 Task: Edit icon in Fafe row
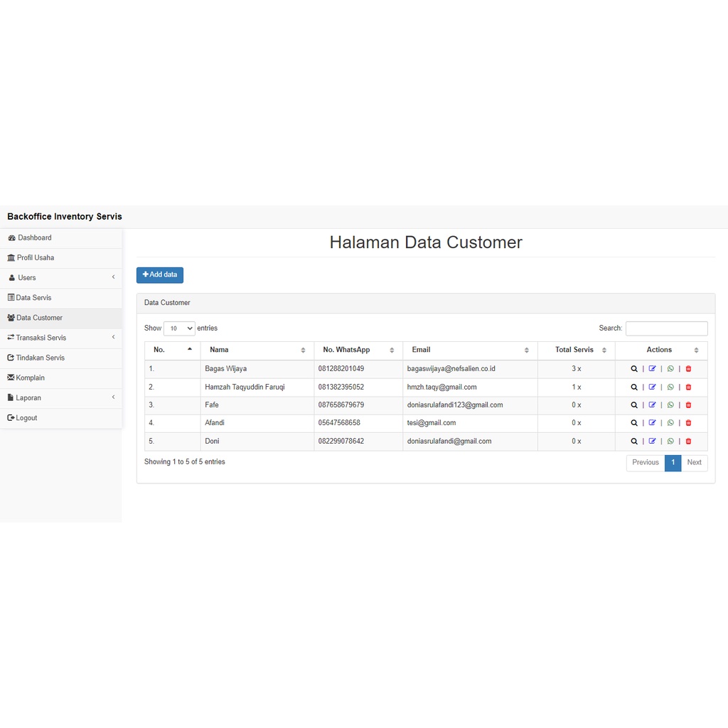652,405
